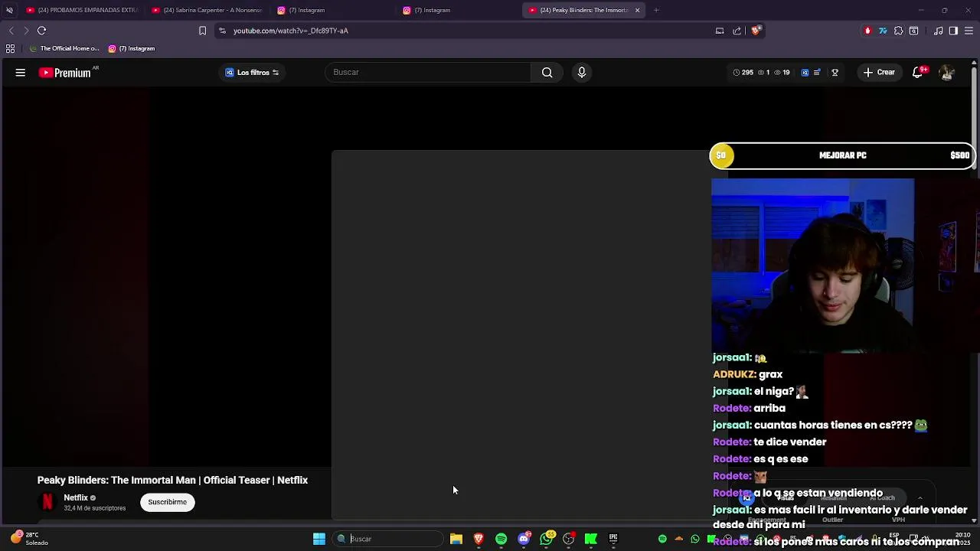Open the Instagram bookmark in bookmarks bar

click(132, 48)
